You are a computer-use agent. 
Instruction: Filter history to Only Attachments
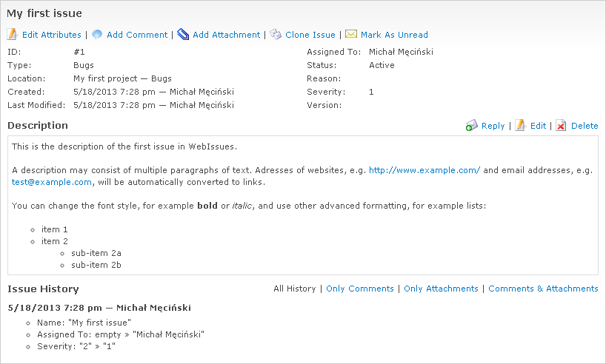[441, 289]
